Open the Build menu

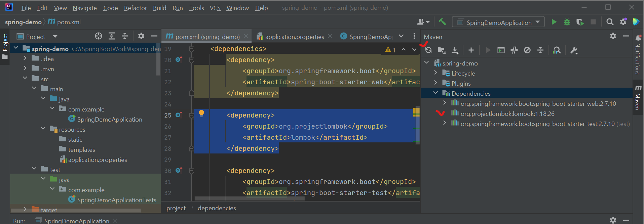[x=159, y=8]
